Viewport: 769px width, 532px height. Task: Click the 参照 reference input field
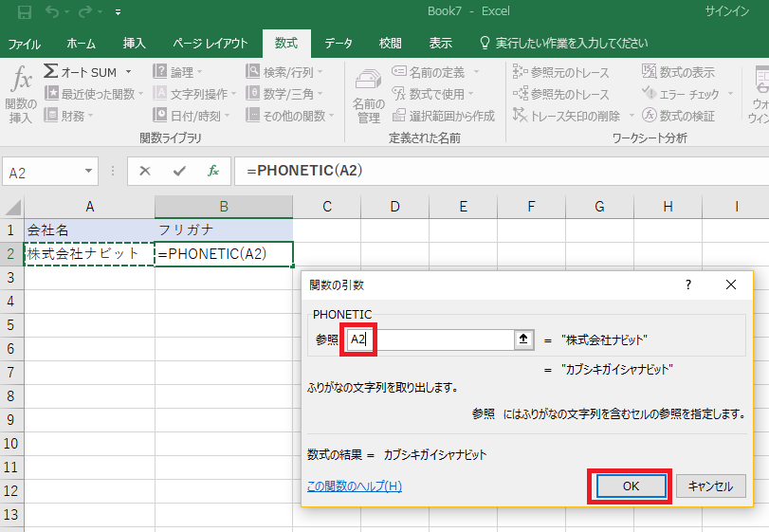coord(430,339)
